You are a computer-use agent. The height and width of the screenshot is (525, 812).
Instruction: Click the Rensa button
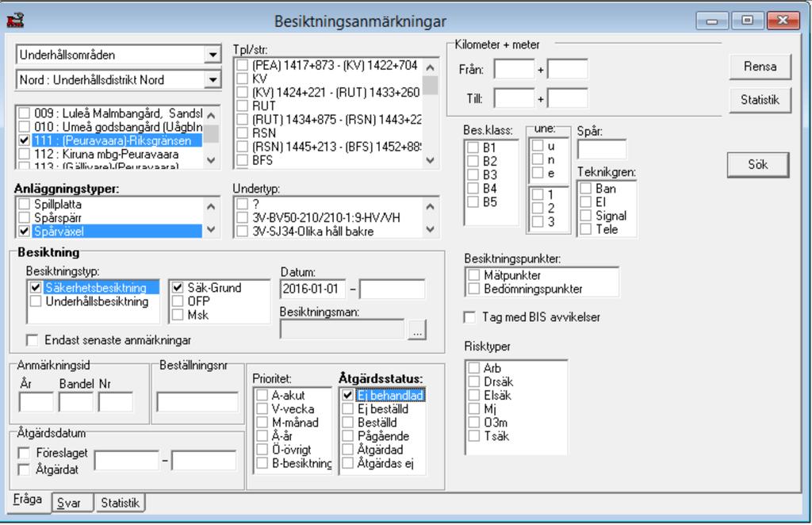click(x=760, y=67)
